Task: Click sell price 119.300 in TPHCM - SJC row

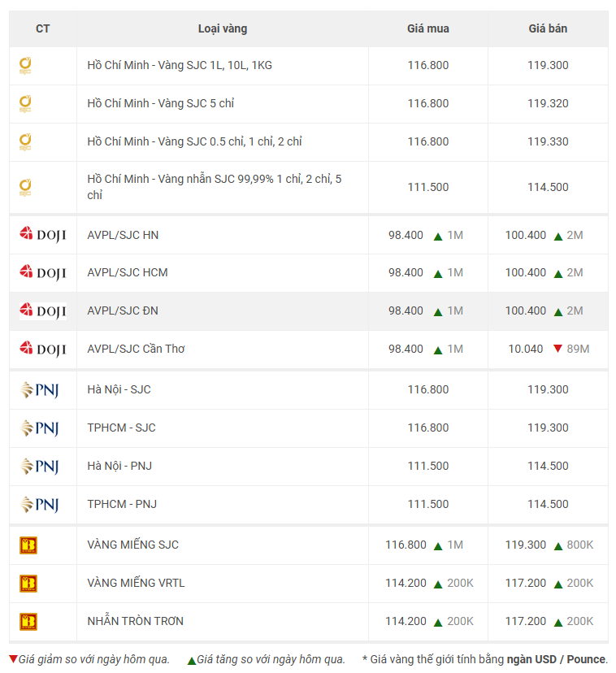Action: pyautogui.click(x=548, y=428)
